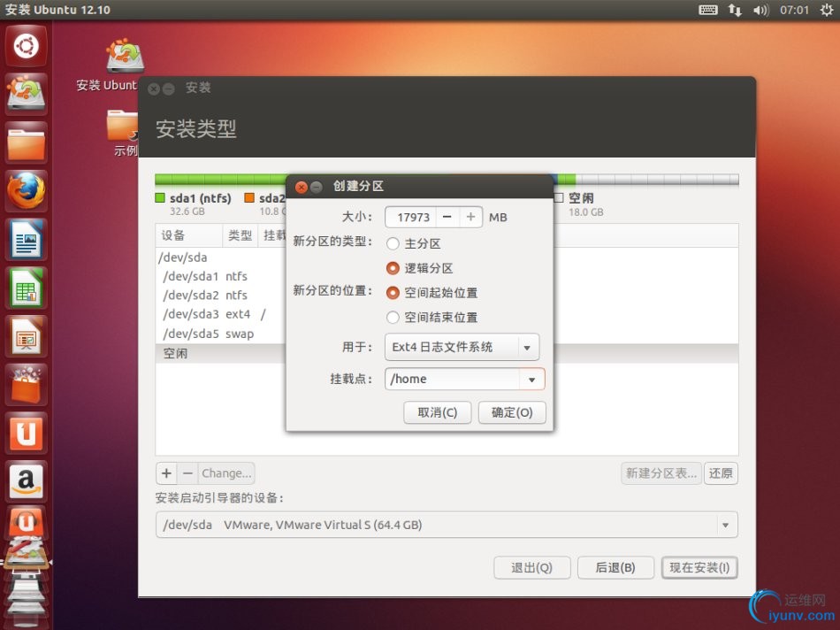Screen dimensions: 840x630
Task: Launch LibreOffice Writer
Action: 27,239
